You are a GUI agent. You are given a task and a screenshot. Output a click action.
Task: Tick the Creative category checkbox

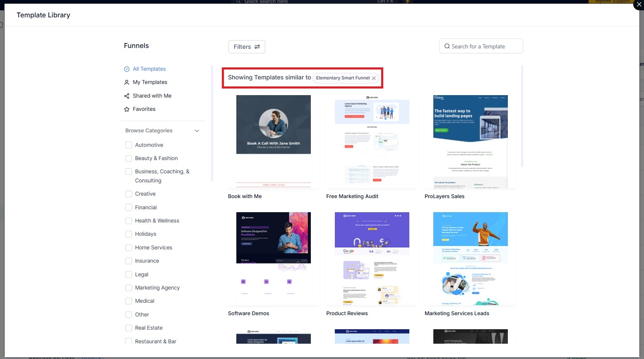[129, 194]
